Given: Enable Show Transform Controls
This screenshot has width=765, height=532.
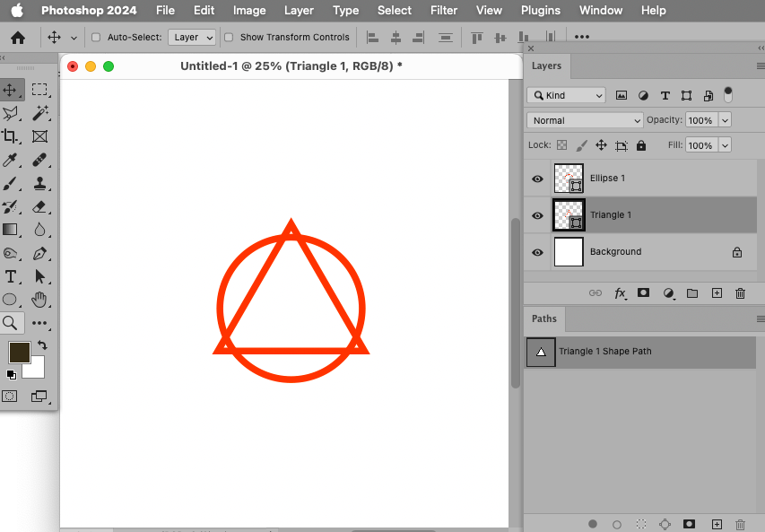Looking at the screenshot, I should (x=230, y=37).
